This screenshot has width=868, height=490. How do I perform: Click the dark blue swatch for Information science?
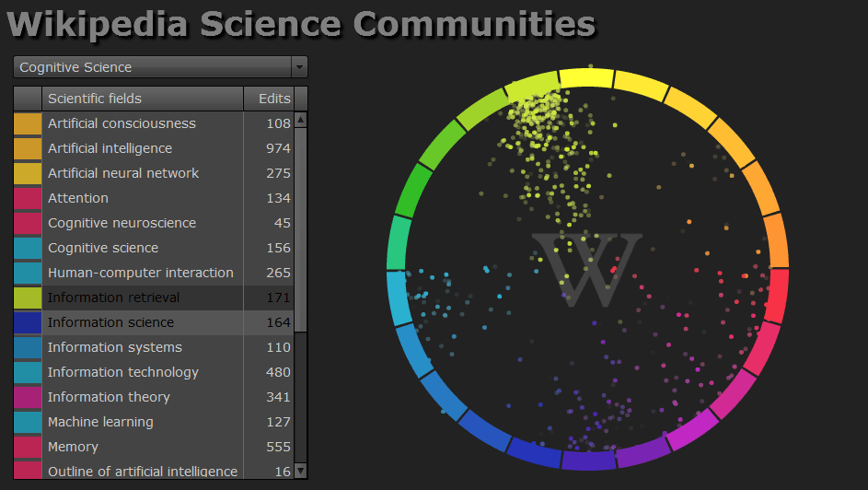tap(28, 323)
